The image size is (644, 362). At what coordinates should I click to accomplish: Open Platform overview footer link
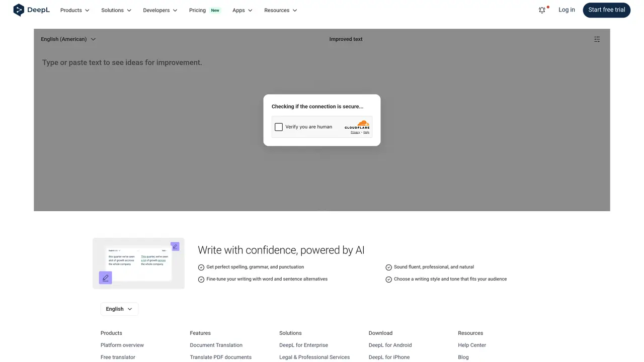click(122, 345)
